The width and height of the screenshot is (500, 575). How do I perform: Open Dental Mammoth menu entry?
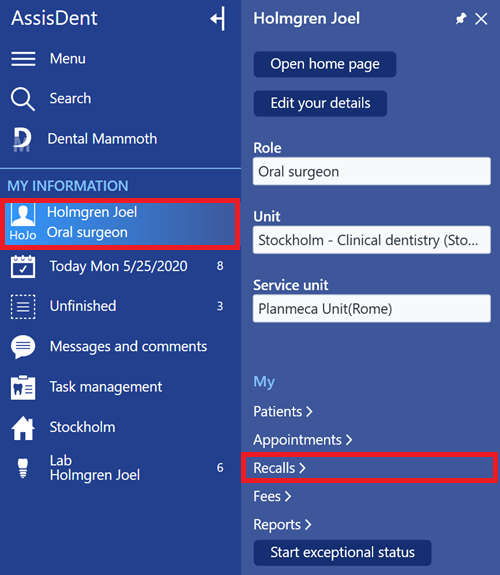[x=102, y=139]
